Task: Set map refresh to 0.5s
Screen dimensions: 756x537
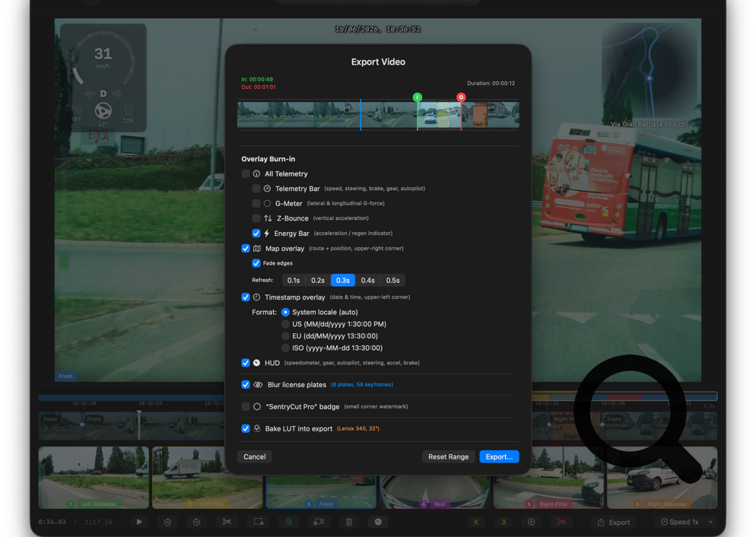Action: [x=393, y=280]
